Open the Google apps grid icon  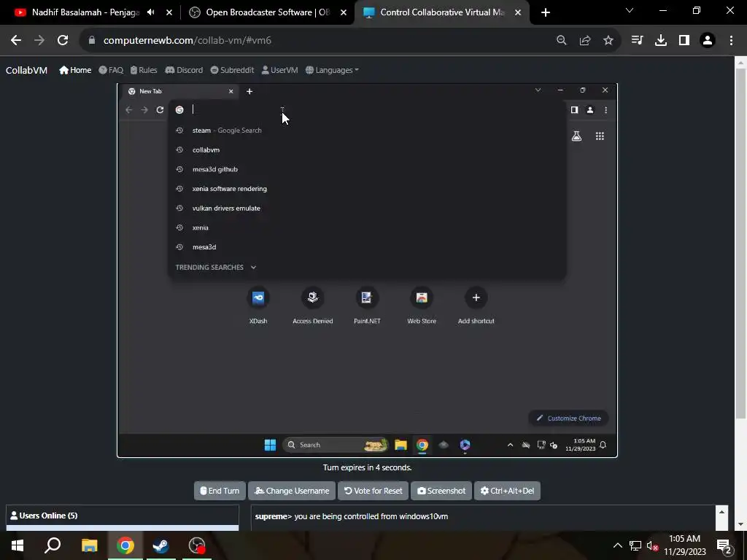point(600,136)
